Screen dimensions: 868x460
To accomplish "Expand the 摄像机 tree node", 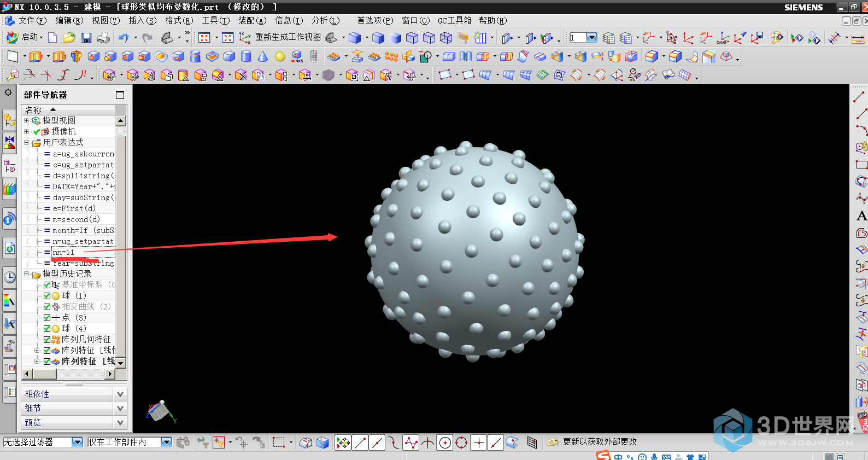I will point(26,131).
